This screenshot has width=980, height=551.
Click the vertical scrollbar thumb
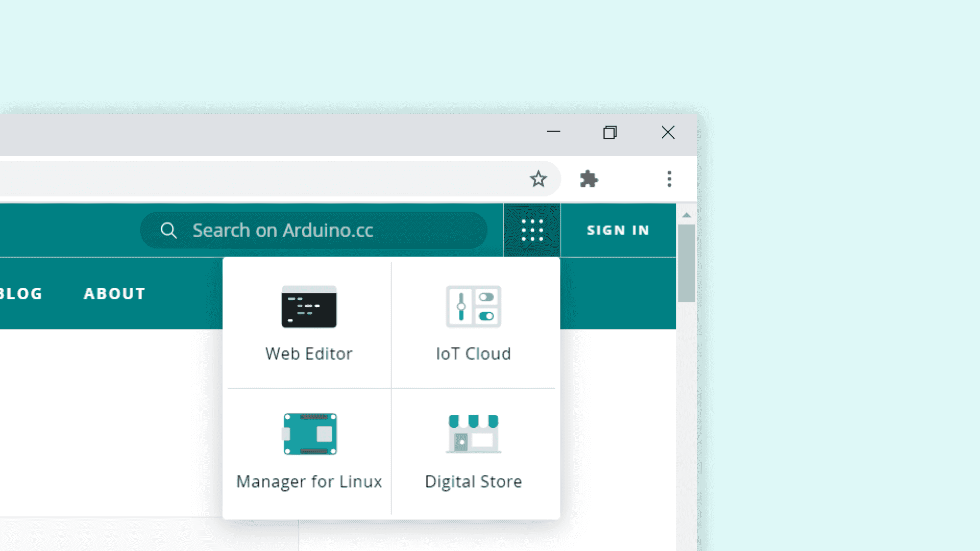tap(687, 263)
